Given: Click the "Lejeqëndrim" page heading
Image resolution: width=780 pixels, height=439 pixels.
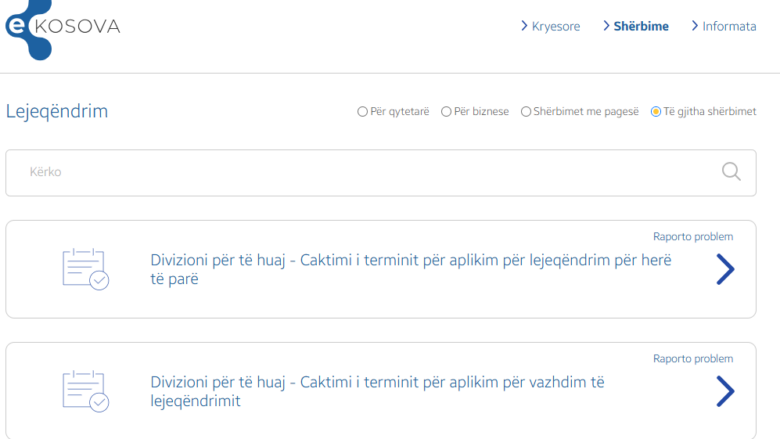Looking at the screenshot, I should click(57, 111).
